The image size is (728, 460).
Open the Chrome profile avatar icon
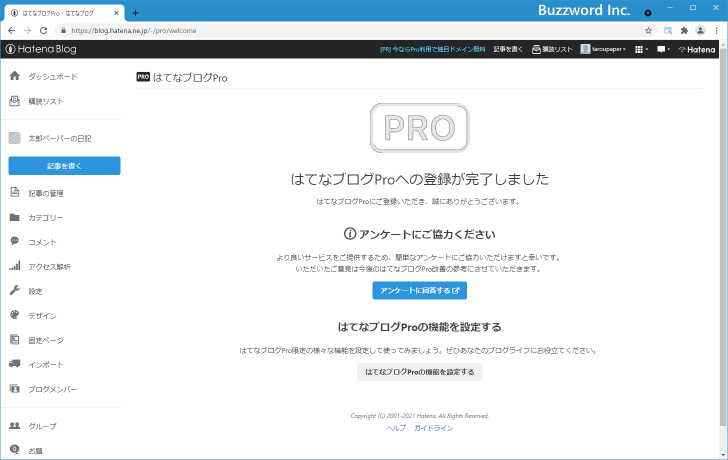click(700, 31)
